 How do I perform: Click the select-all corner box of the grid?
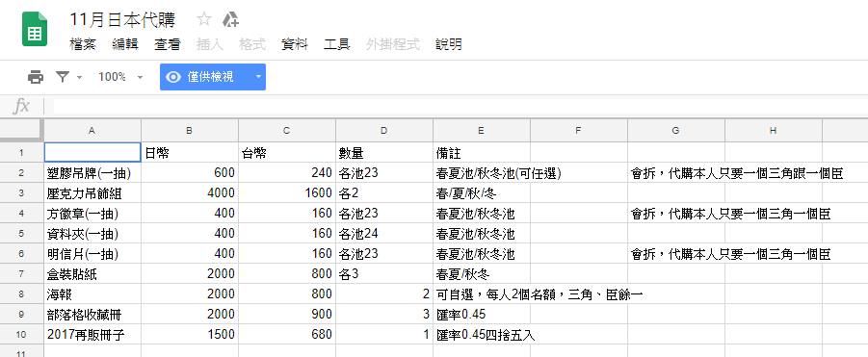click(x=21, y=130)
